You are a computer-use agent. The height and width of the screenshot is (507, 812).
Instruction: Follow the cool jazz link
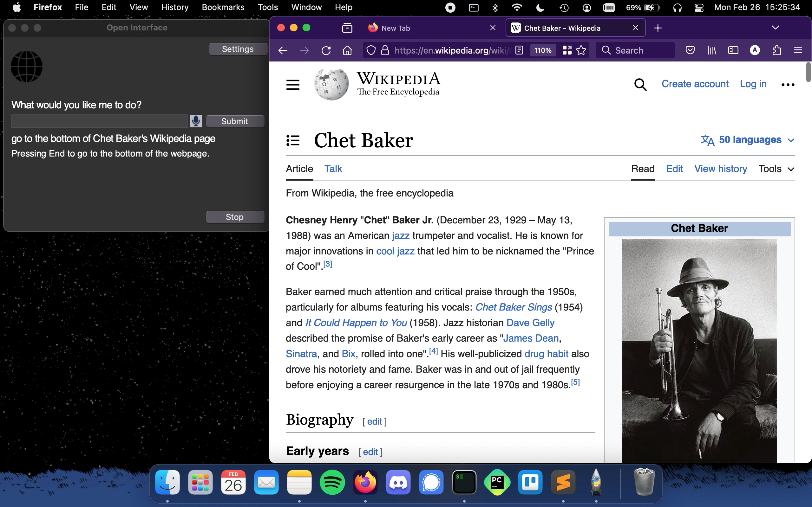coord(395,251)
